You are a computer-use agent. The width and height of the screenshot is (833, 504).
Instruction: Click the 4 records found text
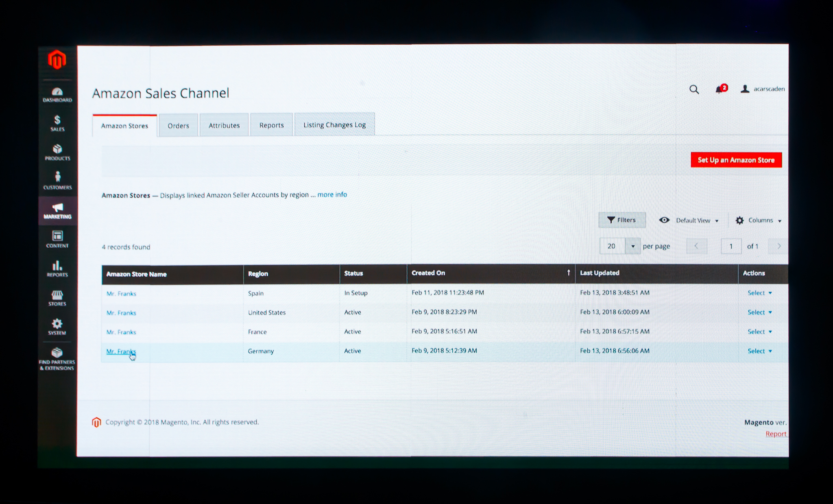click(126, 247)
